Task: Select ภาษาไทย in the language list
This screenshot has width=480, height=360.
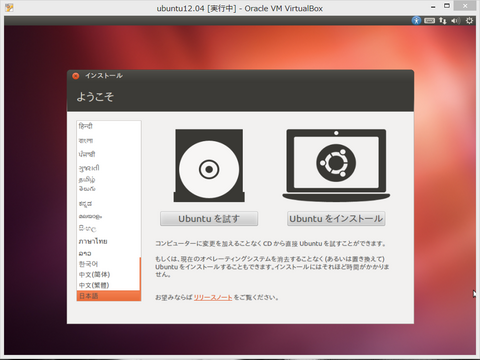Action: [x=108, y=241]
